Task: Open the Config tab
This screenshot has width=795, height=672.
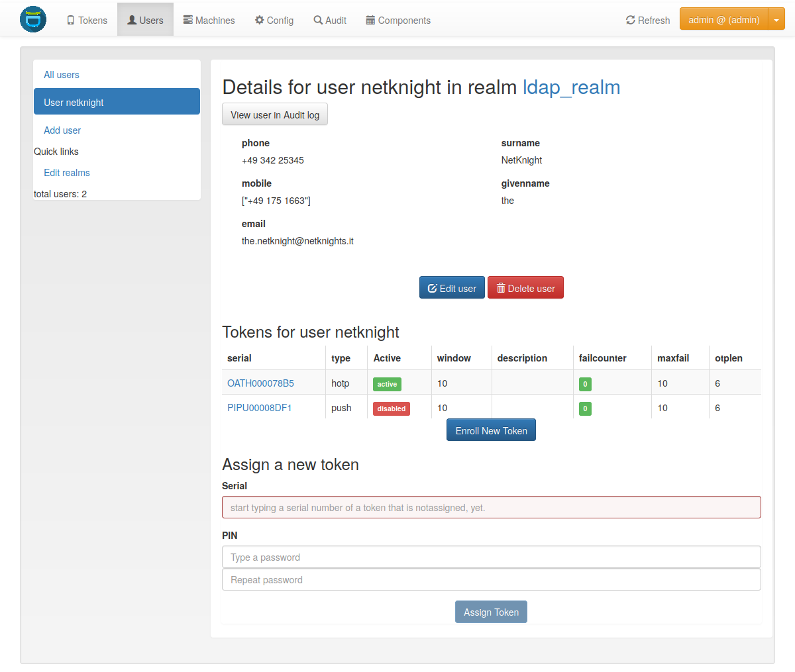Action: point(274,21)
